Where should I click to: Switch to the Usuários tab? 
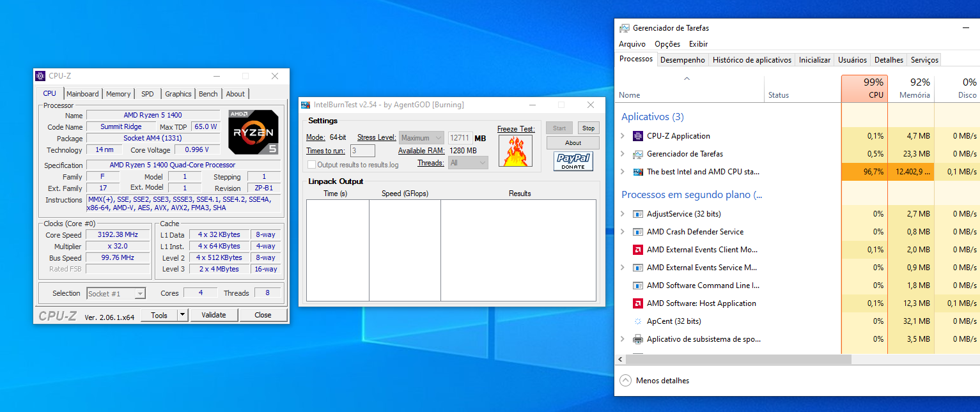852,60
